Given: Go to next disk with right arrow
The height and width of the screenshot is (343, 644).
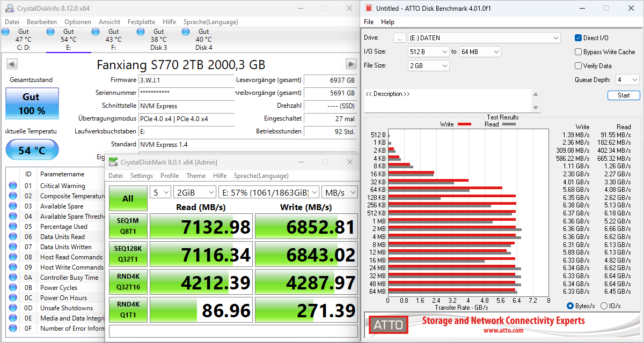Looking at the screenshot, I should tap(351, 64).
